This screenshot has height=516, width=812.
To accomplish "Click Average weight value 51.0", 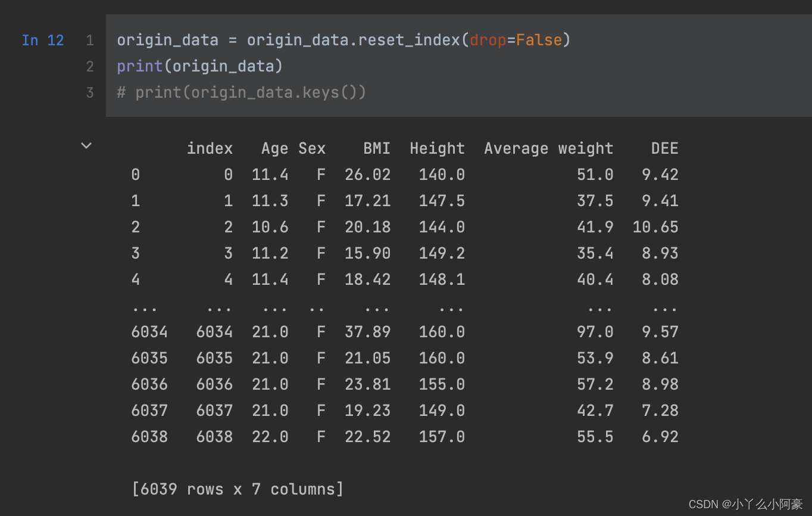I will pyautogui.click(x=595, y=175).
